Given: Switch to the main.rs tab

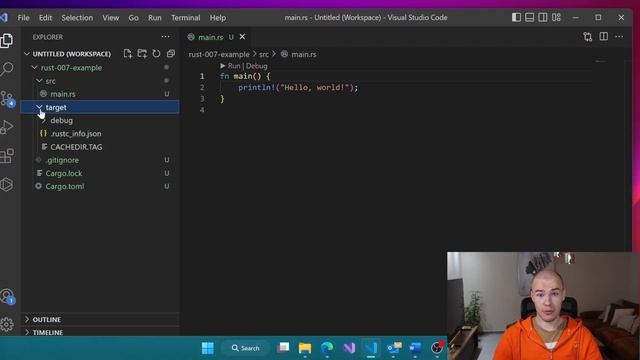Looking at the screenshot, I should (x=211, y=37).
